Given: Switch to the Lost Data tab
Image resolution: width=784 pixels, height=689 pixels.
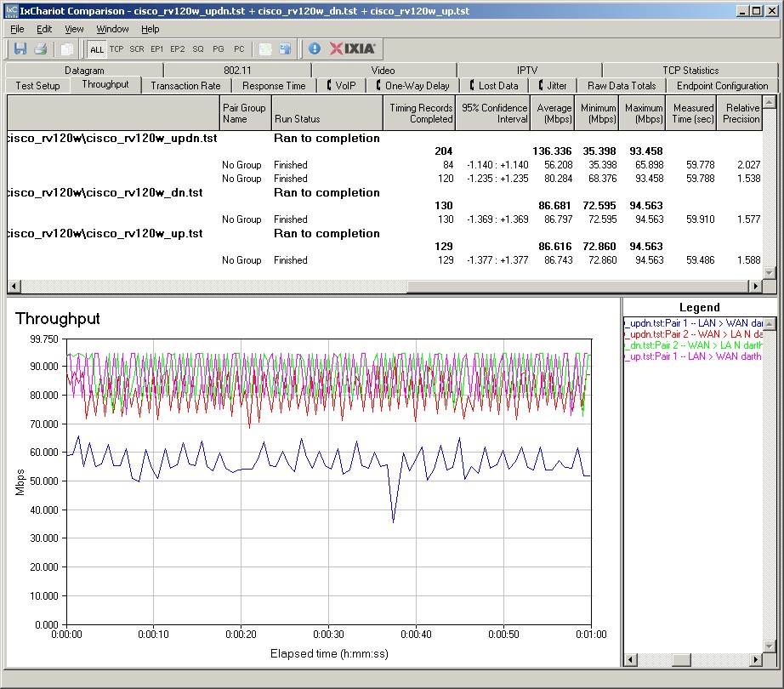Looking at the screenshot, I should pos(494,86).
